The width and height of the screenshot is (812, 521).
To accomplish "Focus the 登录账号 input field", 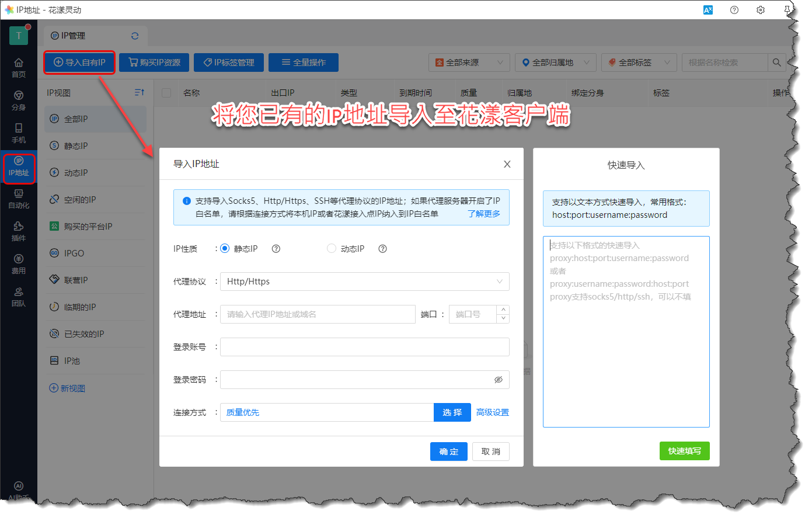I will point(365,347).
